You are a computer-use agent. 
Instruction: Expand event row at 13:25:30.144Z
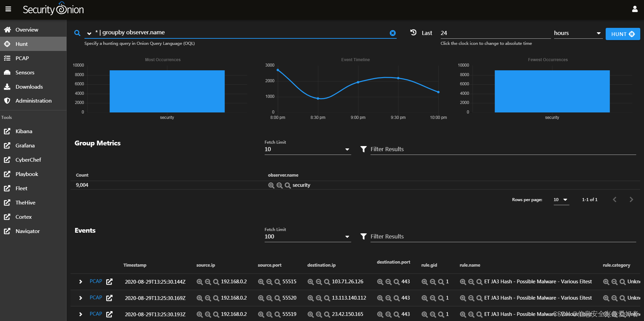pos(80,282)
